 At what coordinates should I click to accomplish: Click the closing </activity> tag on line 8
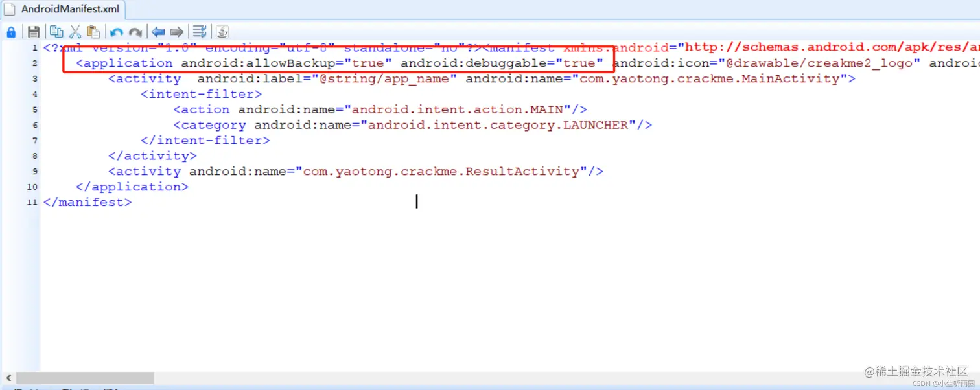[152, 156]
